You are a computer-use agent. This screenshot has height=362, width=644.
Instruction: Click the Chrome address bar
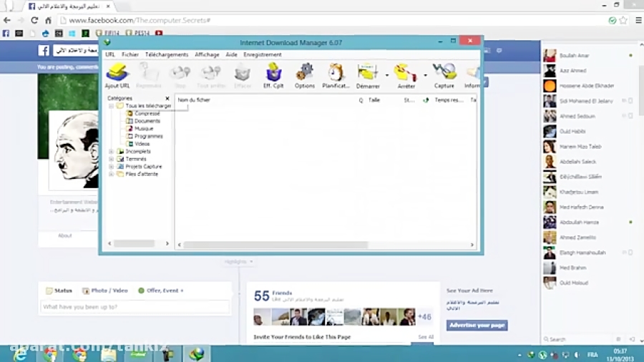coord(333,20)
